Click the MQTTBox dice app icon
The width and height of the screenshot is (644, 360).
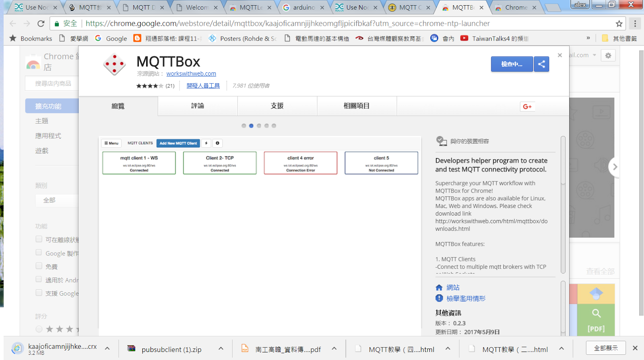(x=114, y=64)
